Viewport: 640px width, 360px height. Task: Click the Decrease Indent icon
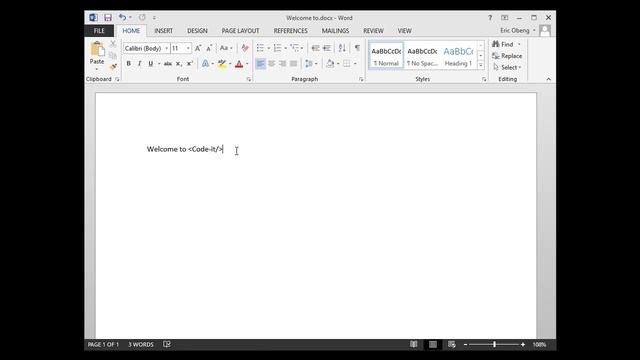[316, 48]
